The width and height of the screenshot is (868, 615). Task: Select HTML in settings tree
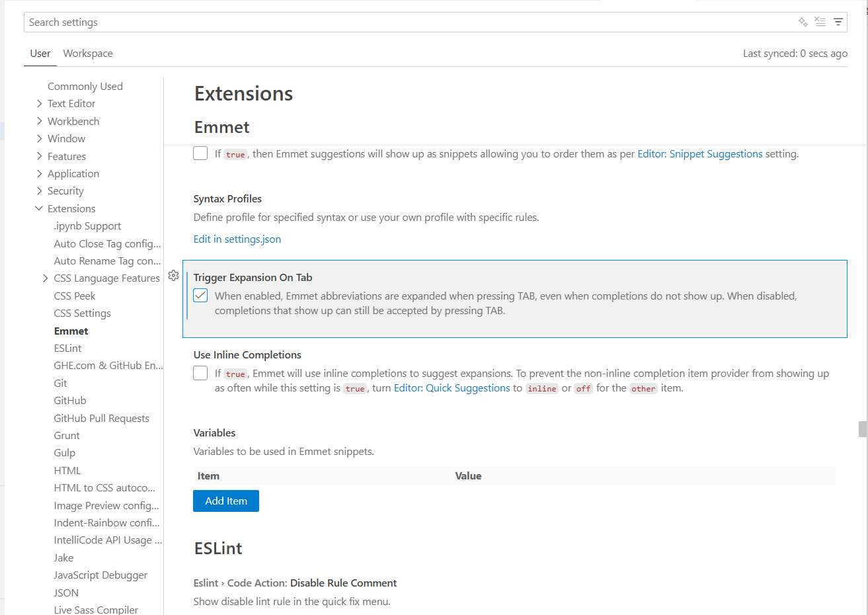tap(67, 470)
